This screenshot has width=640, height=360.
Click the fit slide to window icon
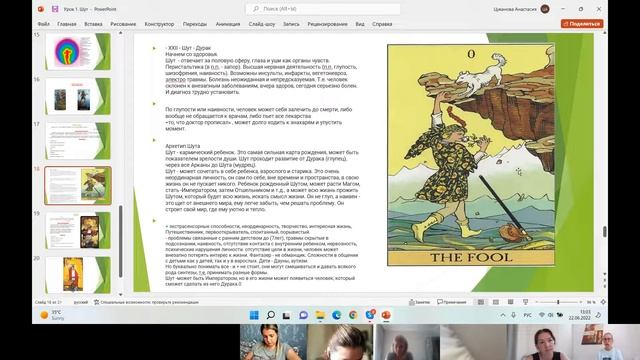tap(602, 302)
